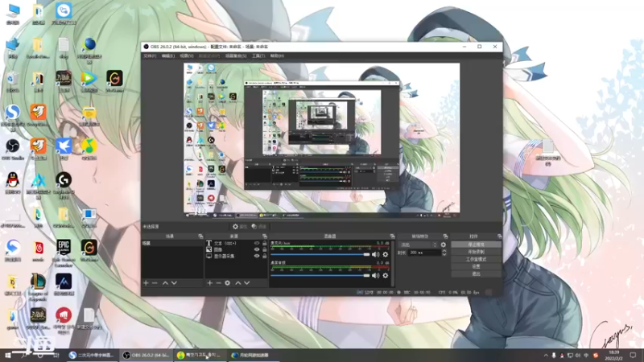
Task: Open OBS Studio desktop shortcut icon
Action: (x=13, y=149)
